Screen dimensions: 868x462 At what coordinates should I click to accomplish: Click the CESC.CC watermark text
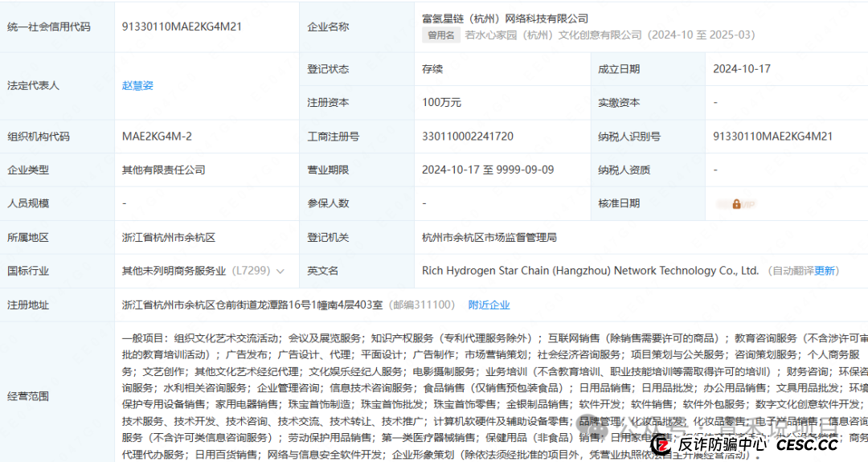coord(807,444)
